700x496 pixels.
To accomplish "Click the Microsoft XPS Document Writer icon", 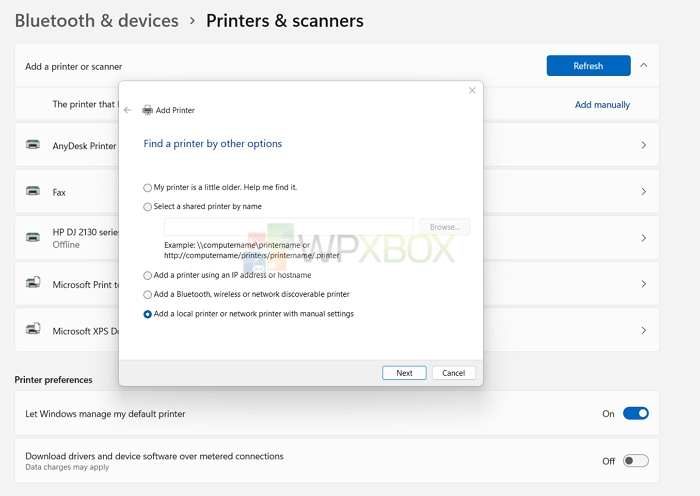I will pos(33,329).
